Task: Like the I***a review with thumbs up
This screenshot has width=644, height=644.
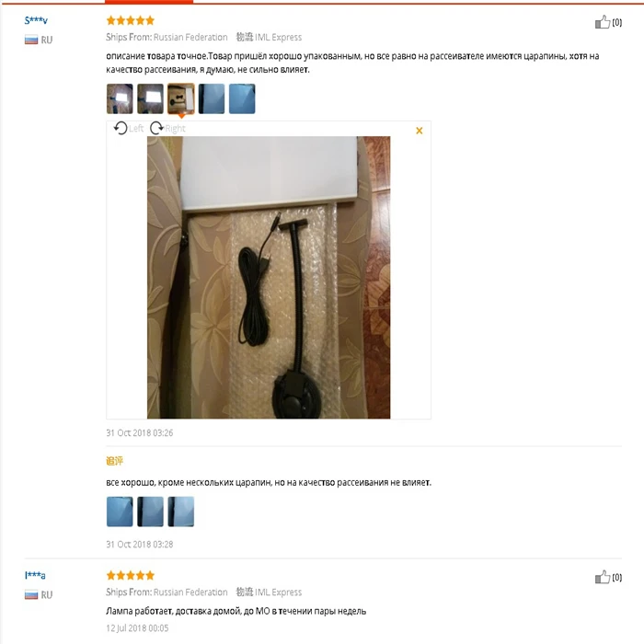Action: click(x=603, y=577)
